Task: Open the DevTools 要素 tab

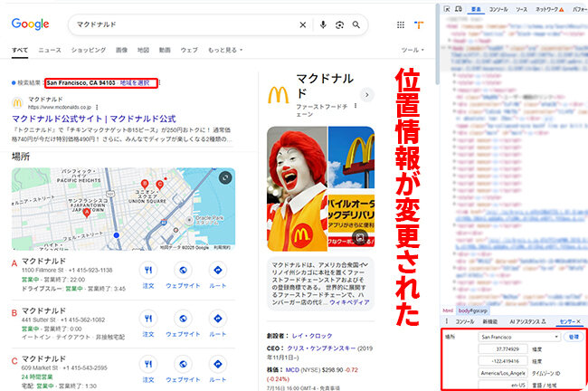Action: coord(476,9)
